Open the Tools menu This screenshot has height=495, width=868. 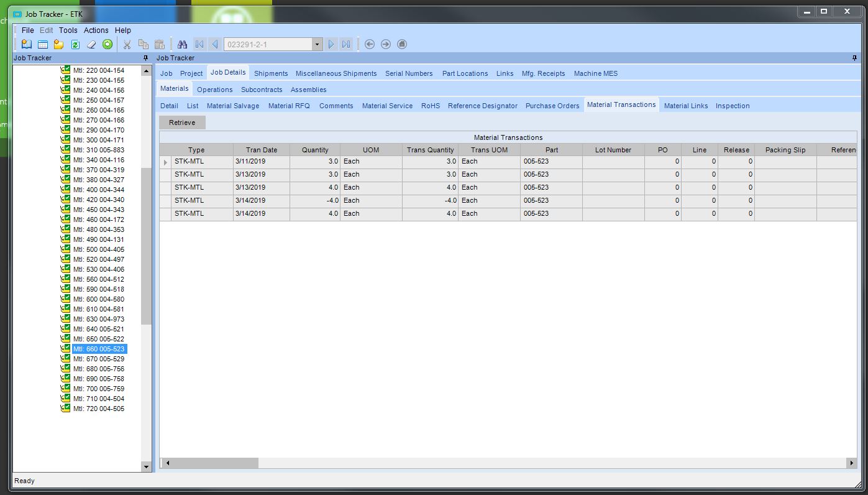(68, 30)
